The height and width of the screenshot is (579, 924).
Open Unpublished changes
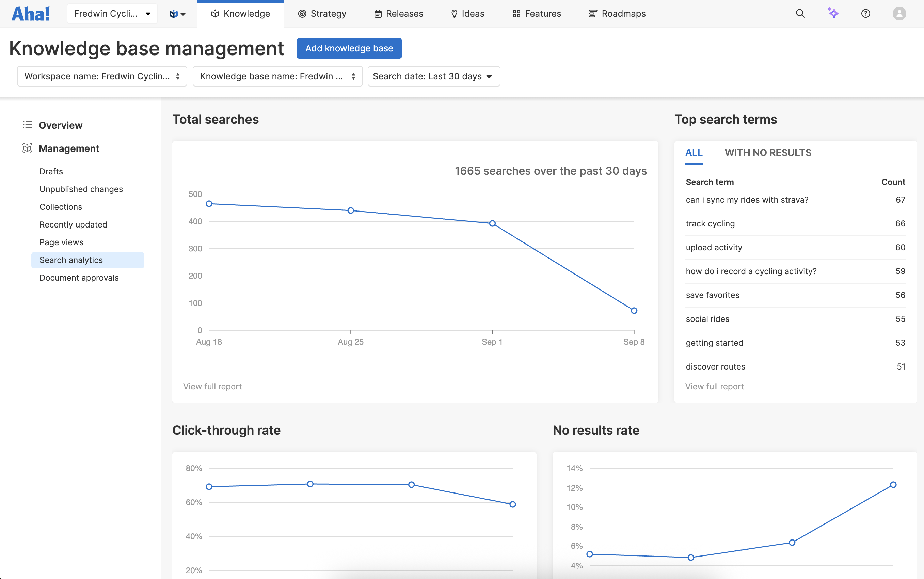pos(81,189)
